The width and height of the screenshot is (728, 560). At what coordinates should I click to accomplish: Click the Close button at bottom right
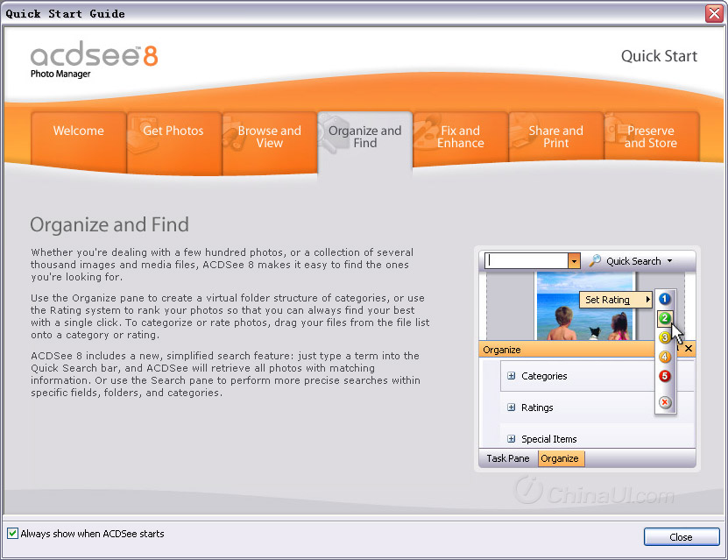pyautogui.click(x=681, y=537)
